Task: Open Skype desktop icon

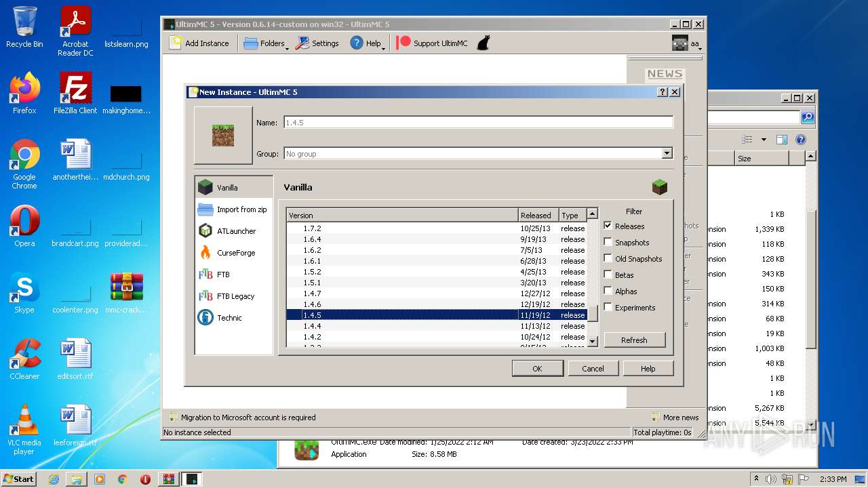Action: tap(24, 293)
